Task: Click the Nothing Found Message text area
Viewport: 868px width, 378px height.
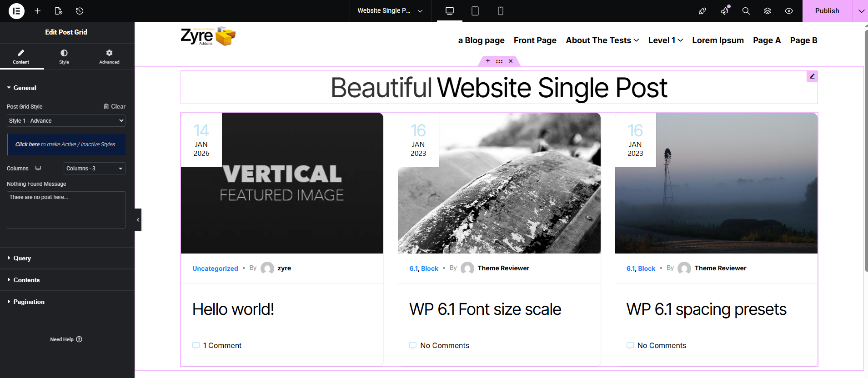Action: tap(66, 209)
